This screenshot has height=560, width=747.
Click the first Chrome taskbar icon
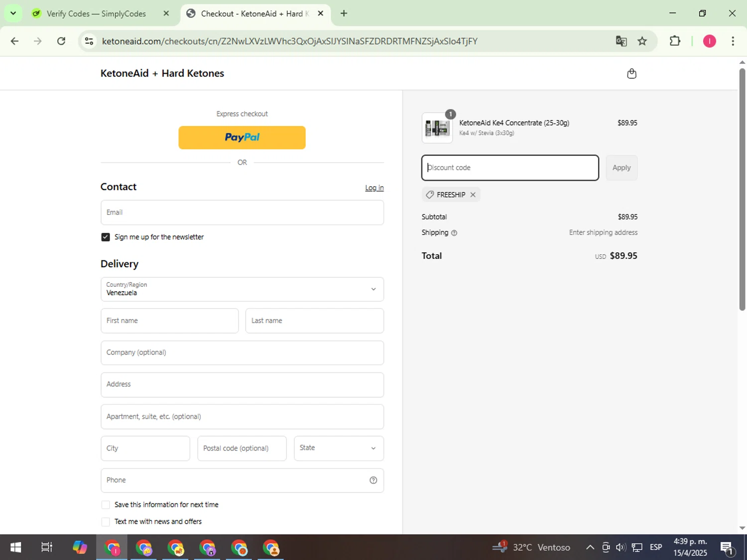[x=112, y=548]
